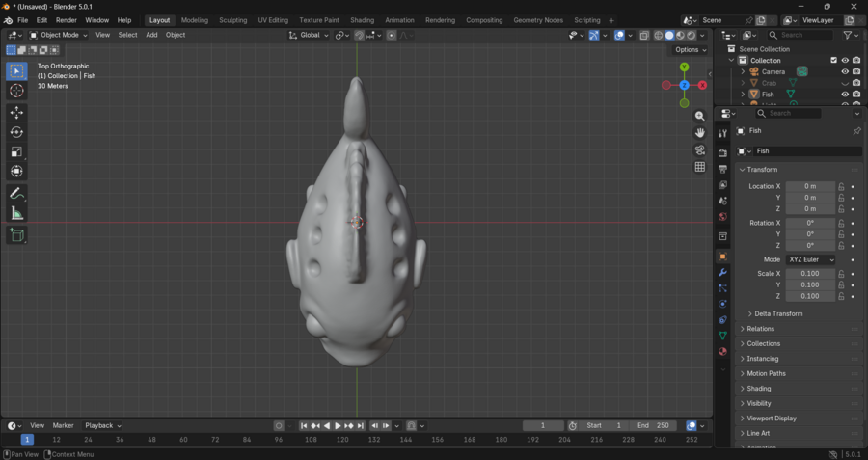868x460 pixels.
Task: Open the XYZ Euler rotation mode dropdown
Action: click(810, 259)
